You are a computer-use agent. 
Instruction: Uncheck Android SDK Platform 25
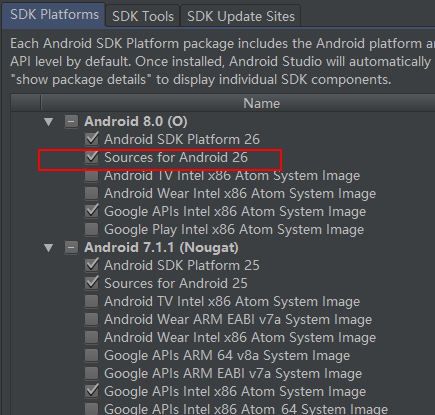click(x=91, y=265)
